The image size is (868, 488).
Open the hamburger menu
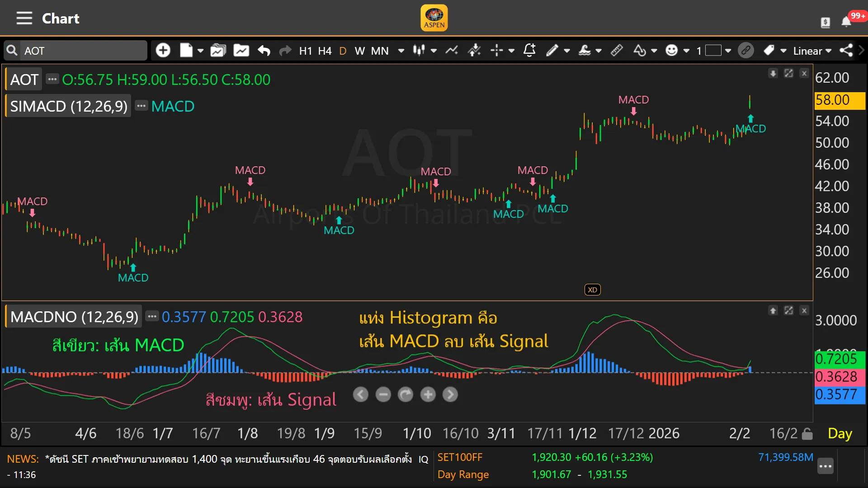tap(24, 18)
